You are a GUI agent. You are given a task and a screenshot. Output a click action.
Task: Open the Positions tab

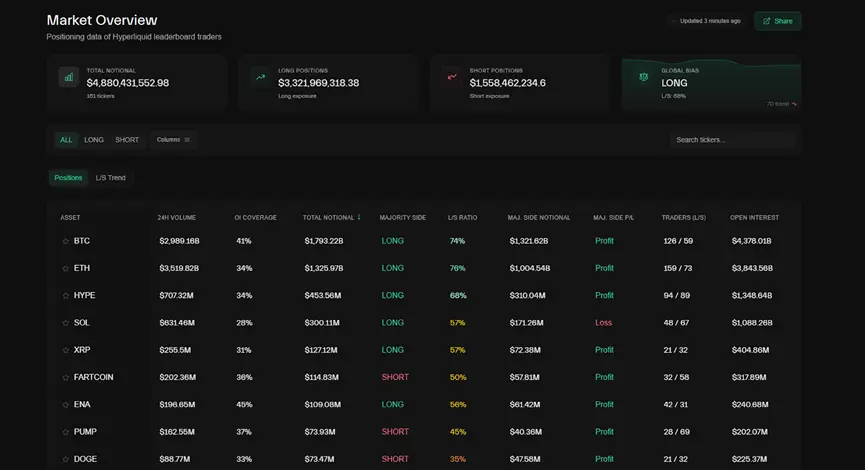click(68, 178)
